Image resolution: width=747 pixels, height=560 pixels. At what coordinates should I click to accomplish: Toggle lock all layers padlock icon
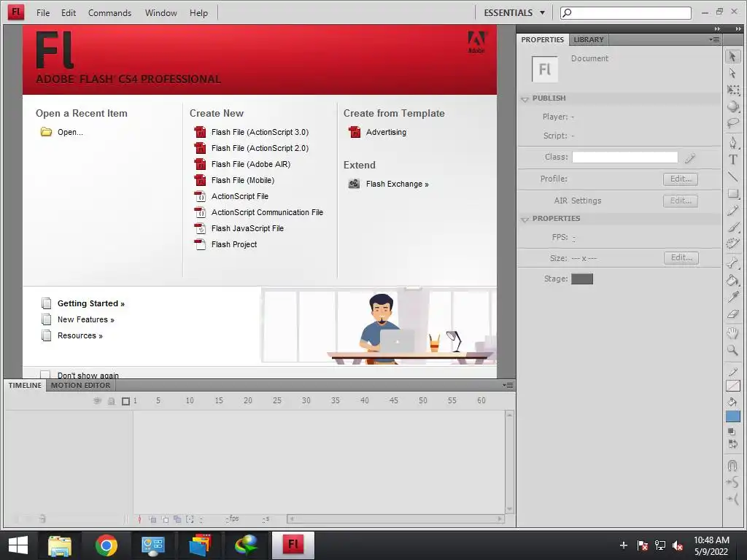(x=112, y=401)
